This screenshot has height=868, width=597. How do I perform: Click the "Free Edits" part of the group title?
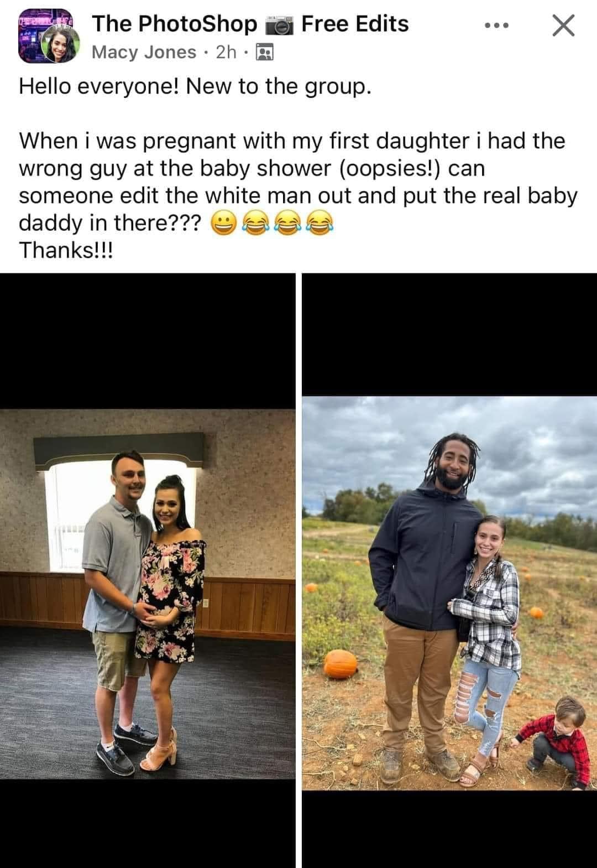pyautogui.click(x=355, y=24)
